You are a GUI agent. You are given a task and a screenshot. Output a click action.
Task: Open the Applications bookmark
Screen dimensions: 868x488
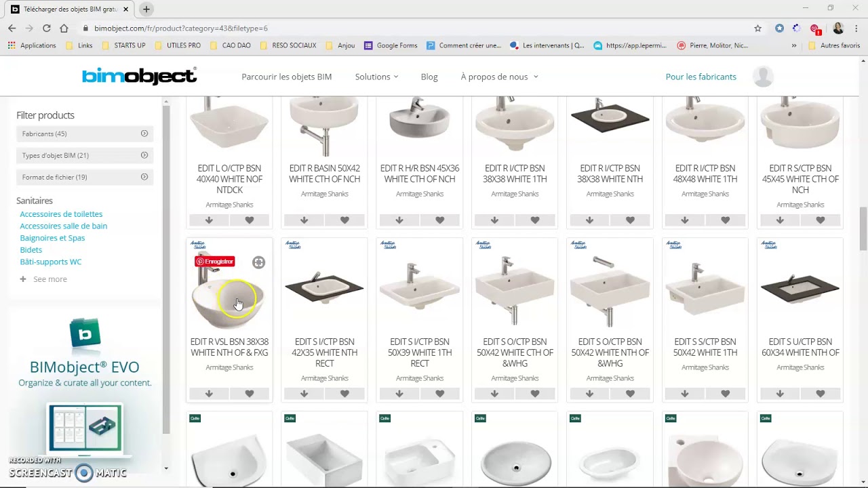tap(31, 45)
